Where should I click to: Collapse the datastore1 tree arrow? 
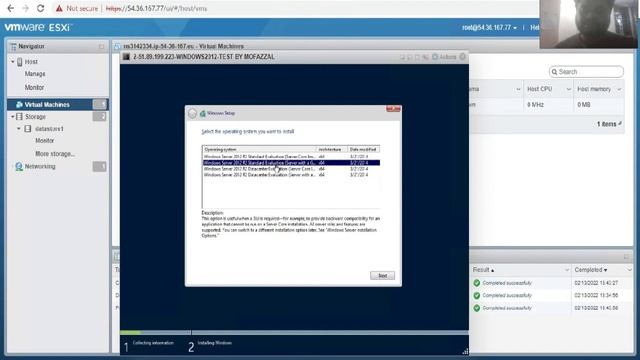[x=19, y=129]
